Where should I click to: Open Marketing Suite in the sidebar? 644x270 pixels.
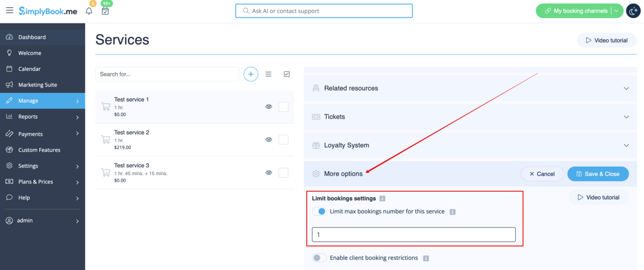[37, 85]
